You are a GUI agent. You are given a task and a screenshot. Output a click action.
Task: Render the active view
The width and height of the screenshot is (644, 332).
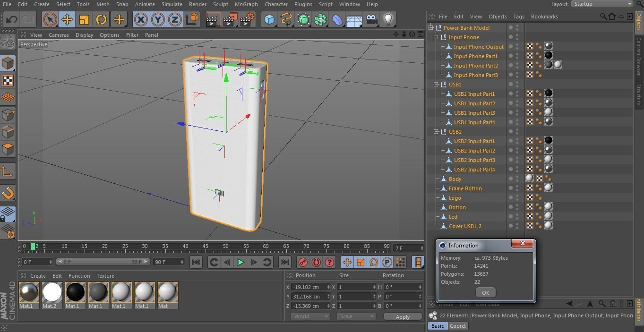coord(213,19)
